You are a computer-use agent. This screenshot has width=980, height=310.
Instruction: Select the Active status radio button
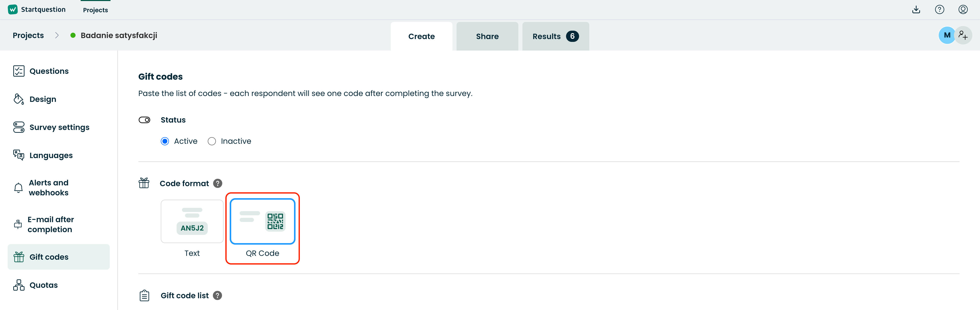(x=165, y=141)
